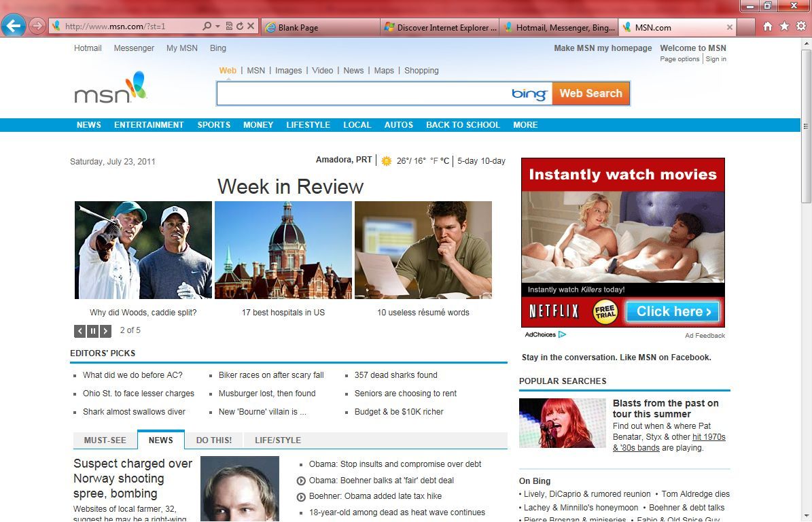This screenshot has width=812, height=522.
Task: Open browser Tools via the gear icon
Action: [x=801, y=25]
